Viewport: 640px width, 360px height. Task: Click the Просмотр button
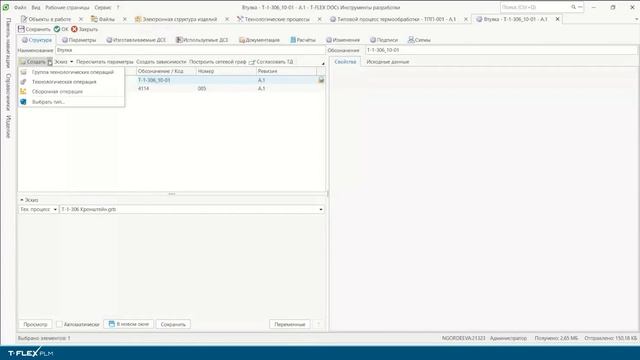35,324
